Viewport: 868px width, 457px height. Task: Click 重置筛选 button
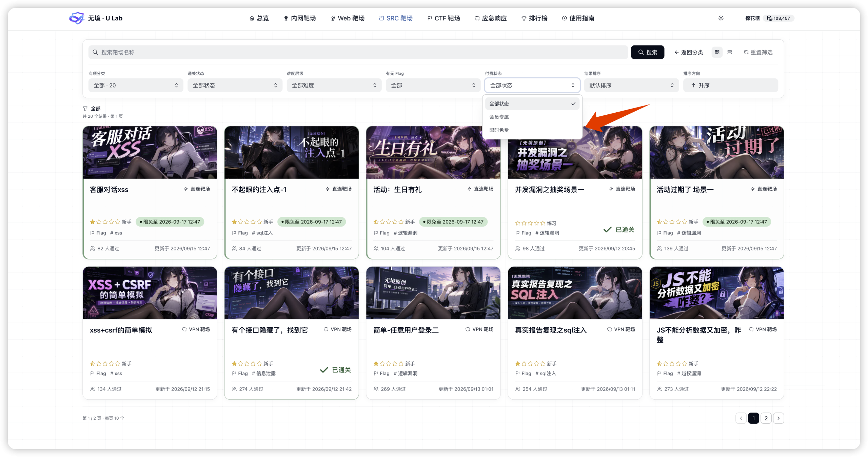click(x=758, y=52)
